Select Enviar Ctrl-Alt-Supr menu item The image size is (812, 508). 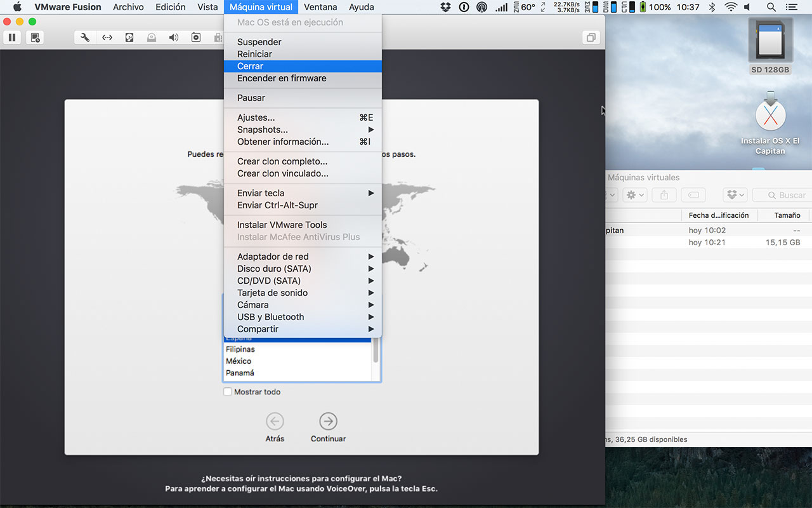click(303, 205)
